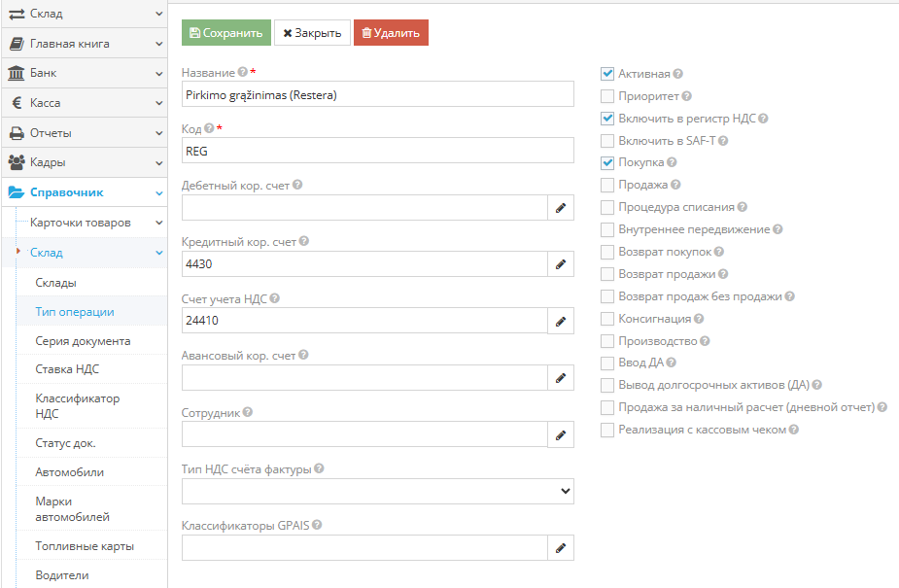Select Ставка НДС in sidebar

[67, 369]
